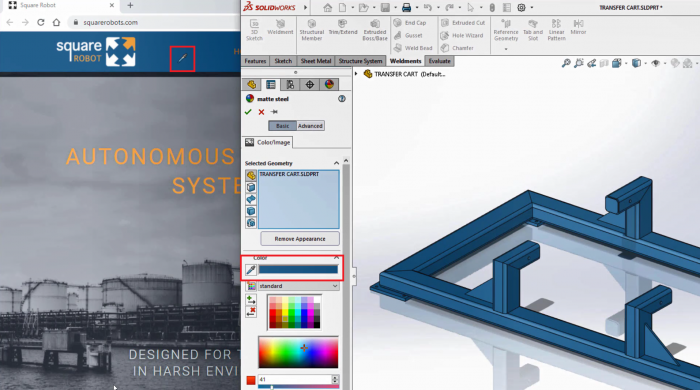Open the FeatureManager design tree tab
Screen dimensions: 700x390
click(251, 84)
